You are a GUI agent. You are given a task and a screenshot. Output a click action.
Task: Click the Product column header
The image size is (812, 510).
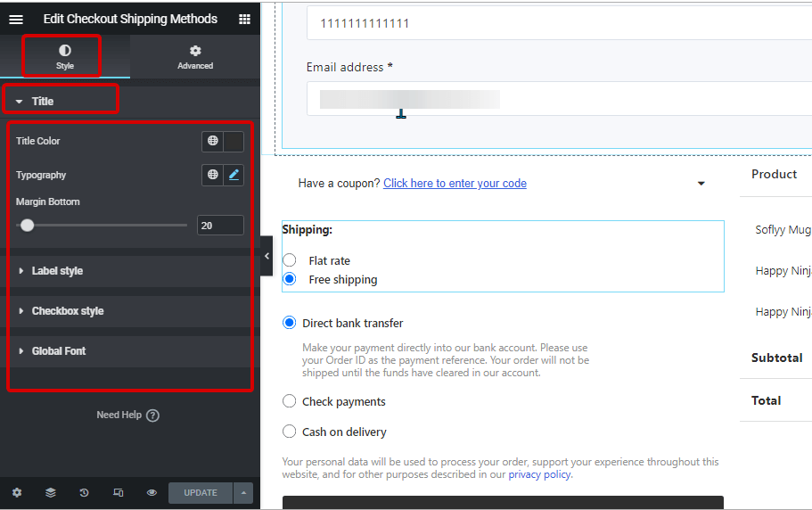(x=775, y=175)
